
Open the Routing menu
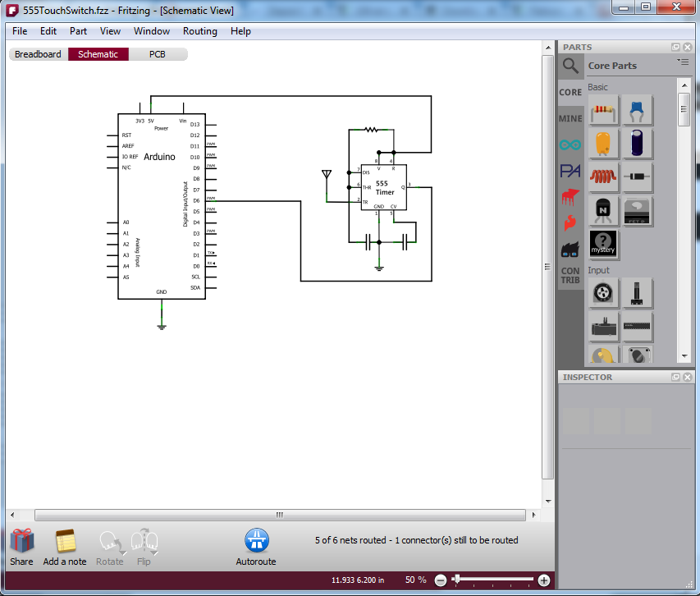199,31
